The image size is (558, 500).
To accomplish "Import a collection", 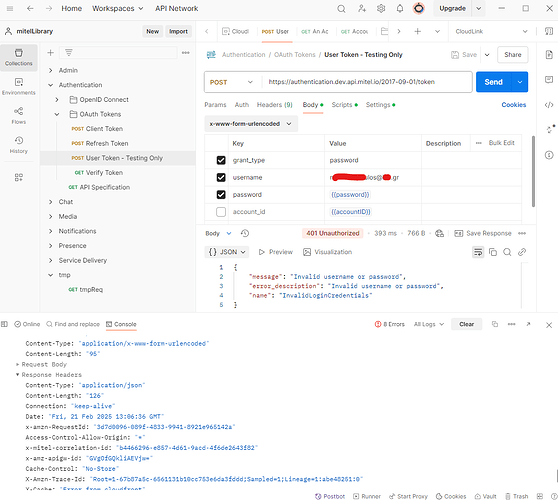I will click(x=178, y=31).
